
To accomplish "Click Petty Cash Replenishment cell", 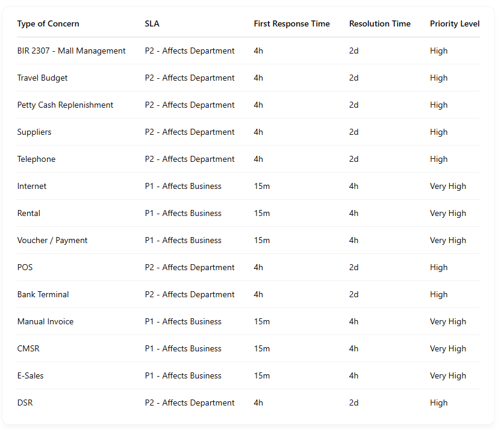I will (x=65, y=105).
